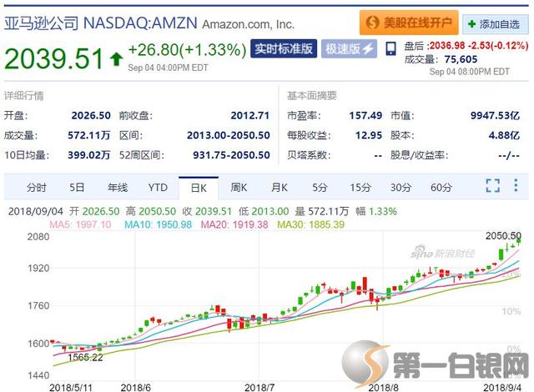Select the 30分 chart tab

(x=400, y=188)
